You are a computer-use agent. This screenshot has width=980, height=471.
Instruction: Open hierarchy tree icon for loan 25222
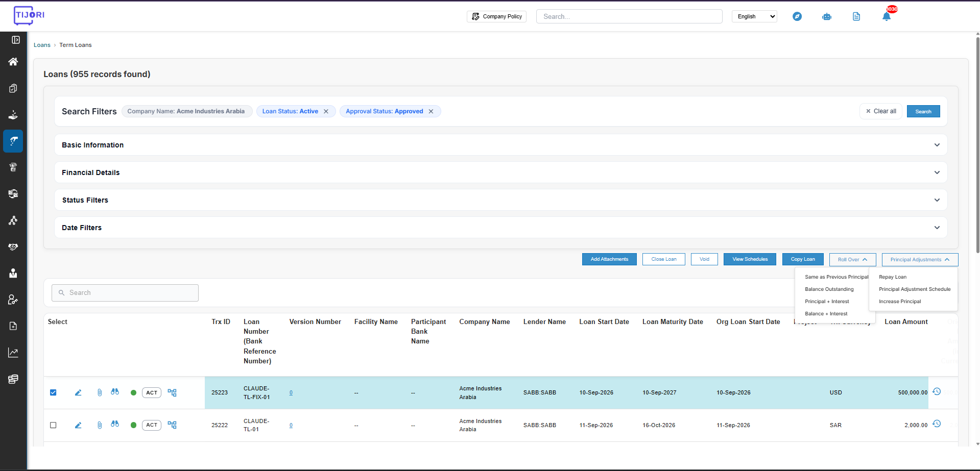(172, 425)
